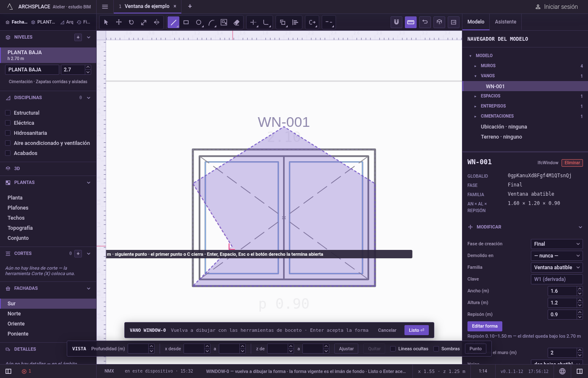Collapse the VANOS tree node
Viewport: 588px width, 378px height.
475,76
